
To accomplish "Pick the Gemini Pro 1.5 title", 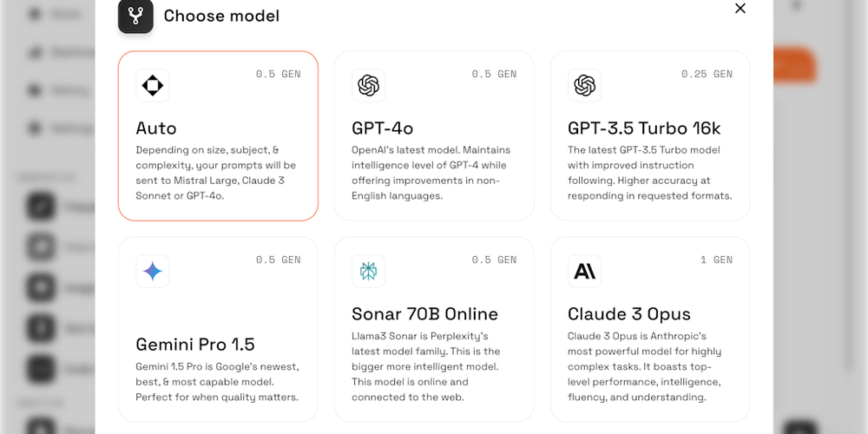I will tap(194, 345).
